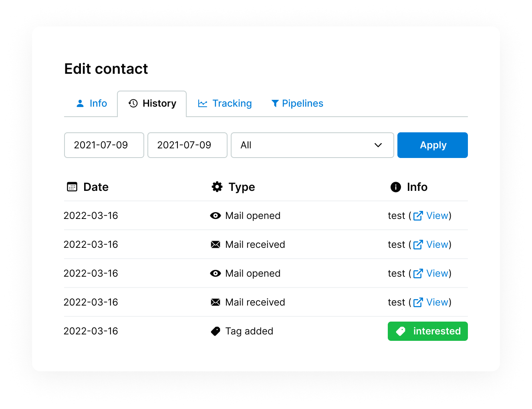Click the gear icon in the Type column header
Viewport: 532px width, 409px height.
click(x=217, y=187)
